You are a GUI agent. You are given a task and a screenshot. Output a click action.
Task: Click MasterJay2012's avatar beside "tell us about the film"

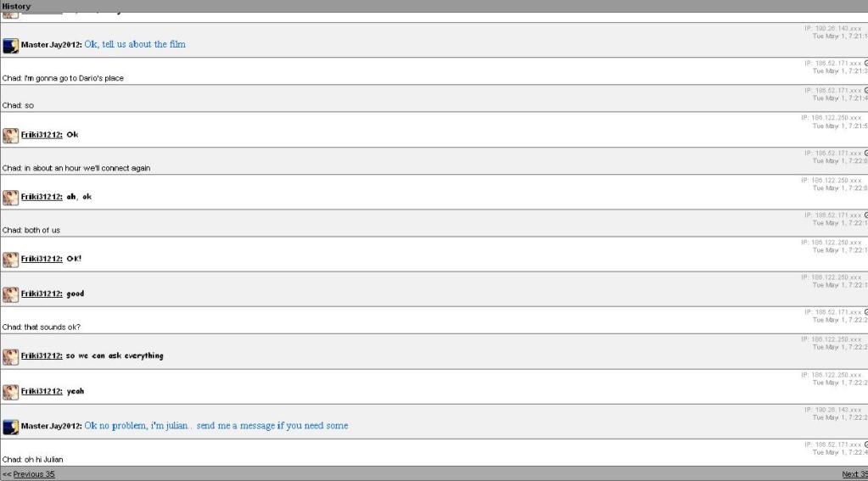tap(10, 46)
